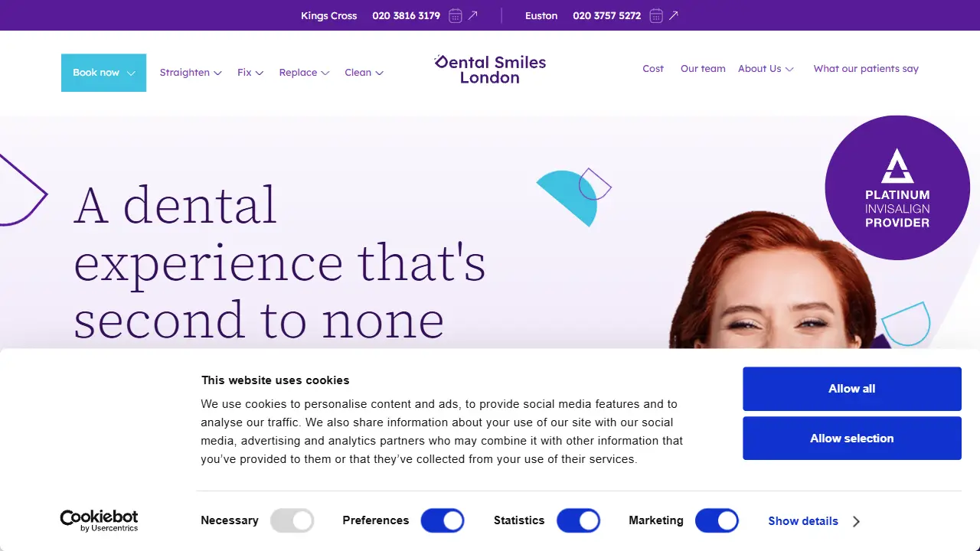Open the Our team page
The width and height of the screenshot is (980, 551).
[703, 69]
